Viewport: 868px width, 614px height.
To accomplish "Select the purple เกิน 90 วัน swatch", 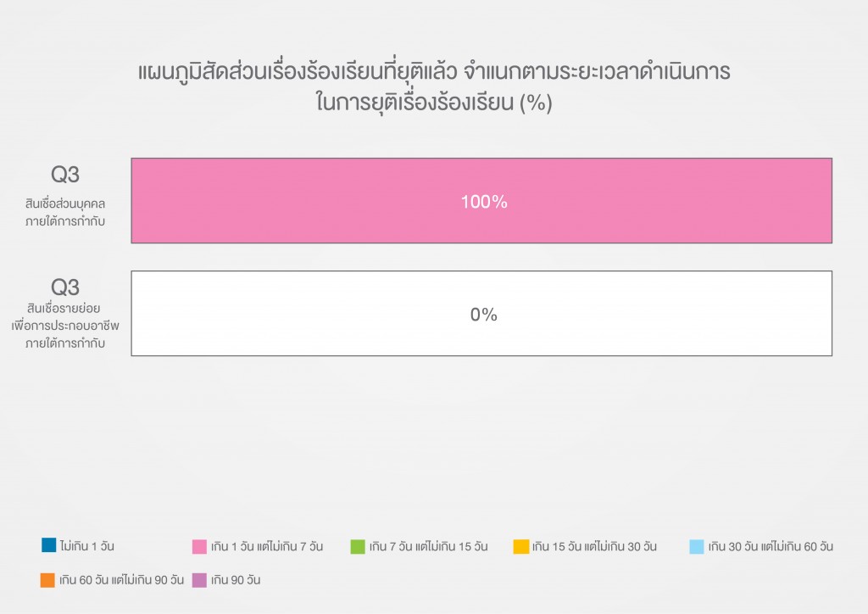I will (200, 580).
